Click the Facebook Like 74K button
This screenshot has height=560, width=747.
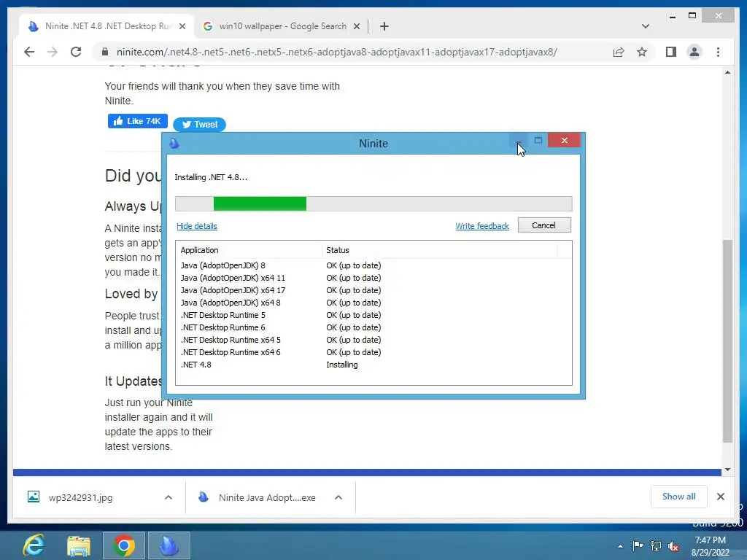coord(138,121)
